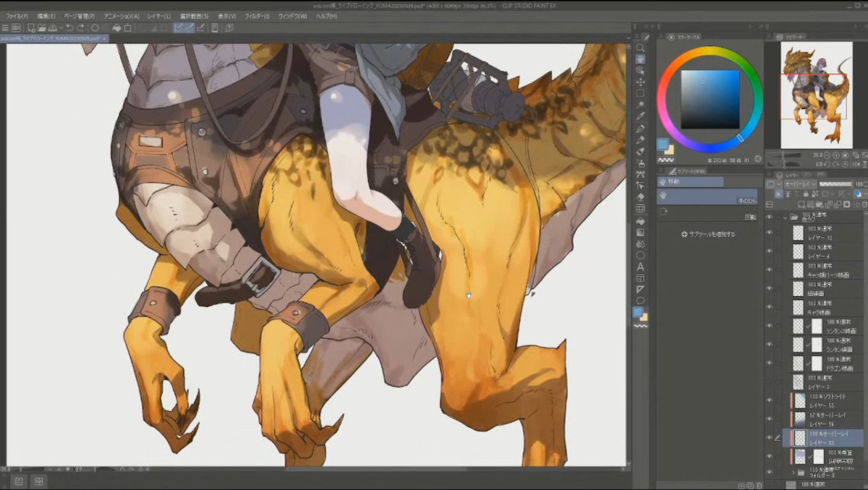Screen dimensions: 868x490
Task: Click the Clear canvas icon in command bar
Action: click(x=95, y=27)
